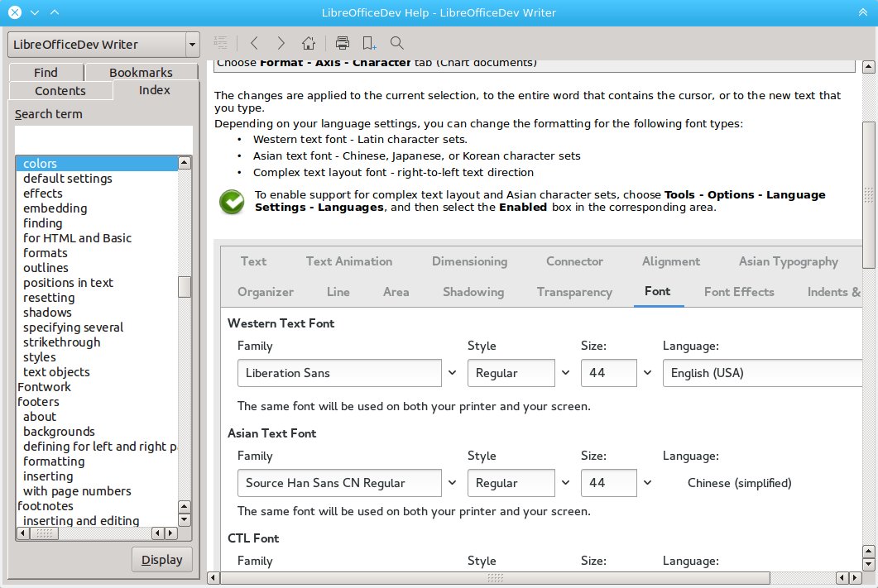Select the Shadowing tab
The width and height of the screenshot is (878, 588).
[473, 291]
